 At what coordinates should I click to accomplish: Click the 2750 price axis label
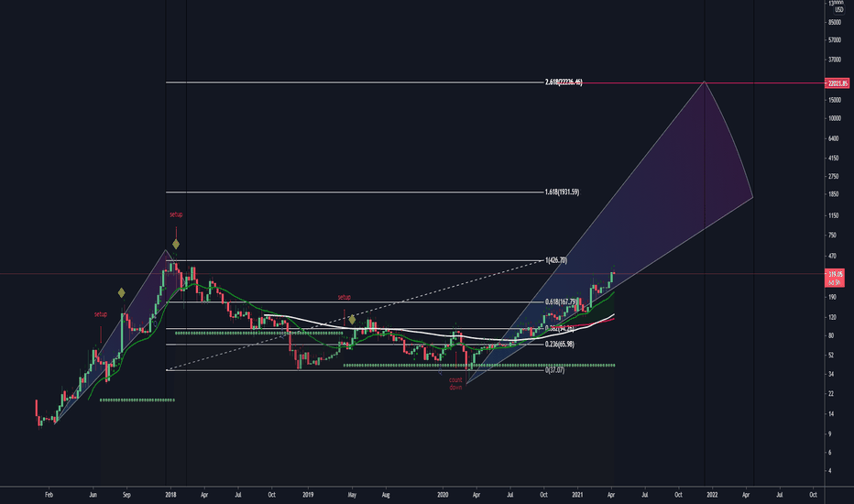coord(834,177)
